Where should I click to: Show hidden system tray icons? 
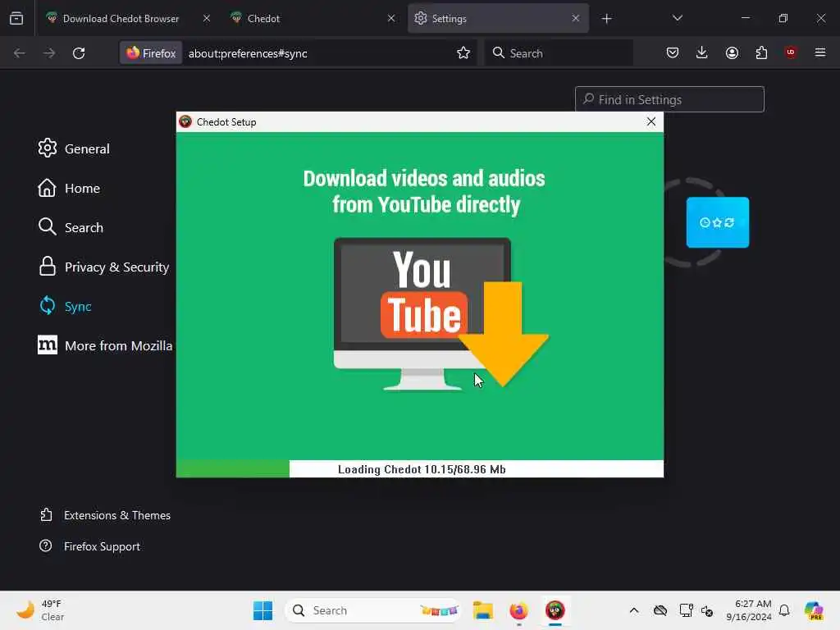(634, 610)
